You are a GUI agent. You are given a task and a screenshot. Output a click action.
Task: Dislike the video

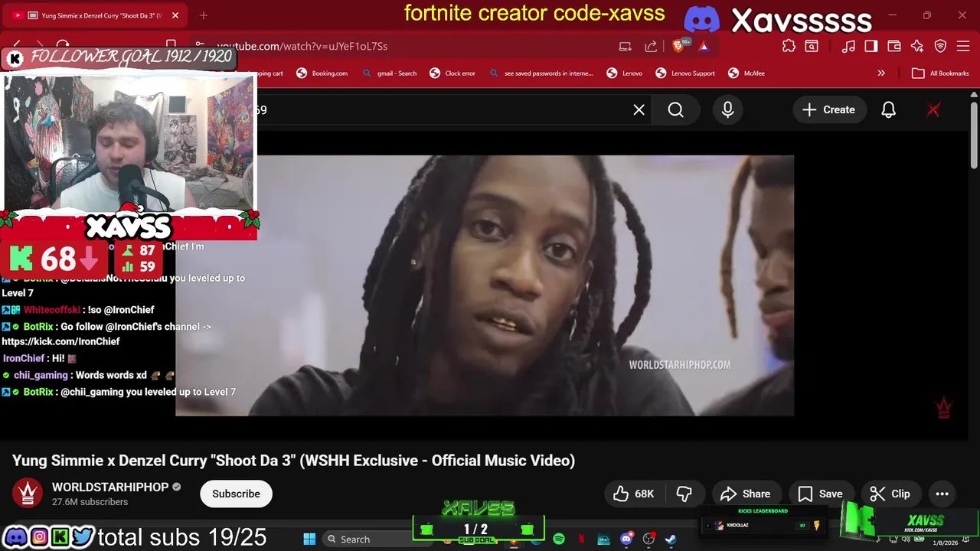pos(684,494)
